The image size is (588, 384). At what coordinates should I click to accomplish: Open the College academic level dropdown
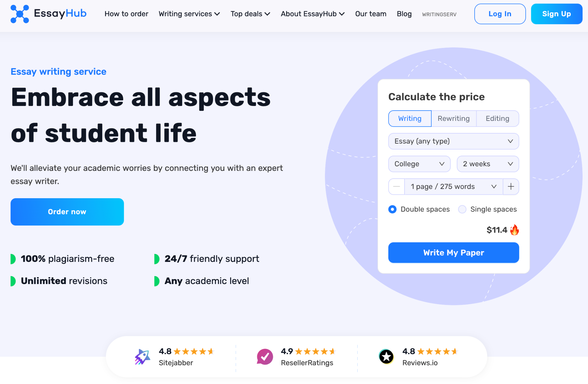point(419,164)
